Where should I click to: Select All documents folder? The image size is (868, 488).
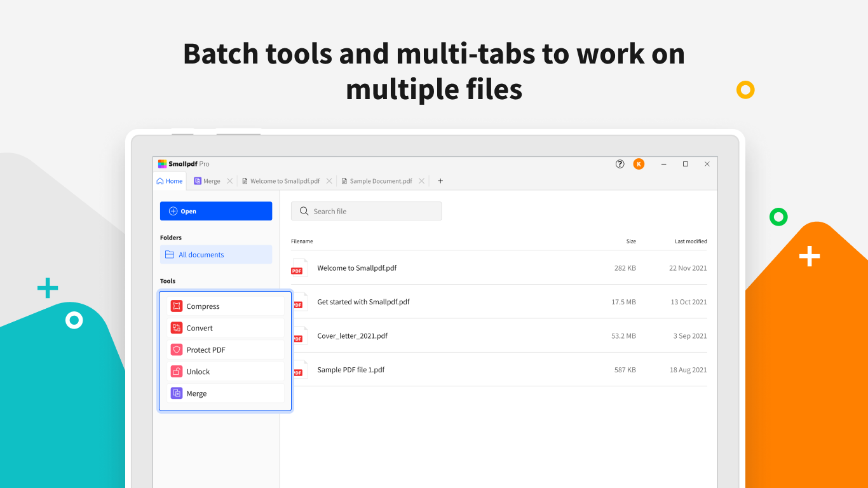pyautogui.click(x=216, y=255)
